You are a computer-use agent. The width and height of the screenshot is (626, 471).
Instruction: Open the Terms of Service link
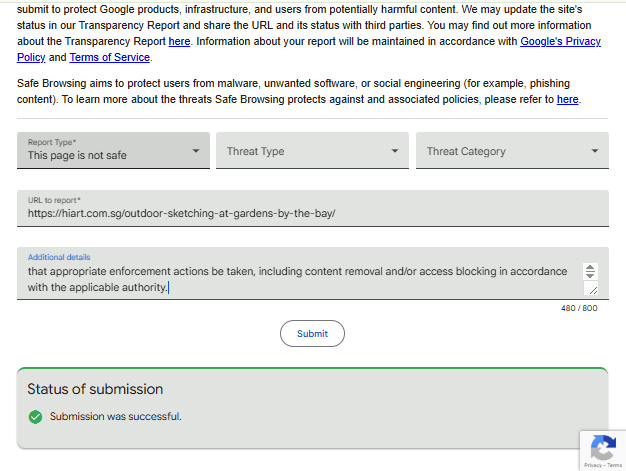[110, 57]
